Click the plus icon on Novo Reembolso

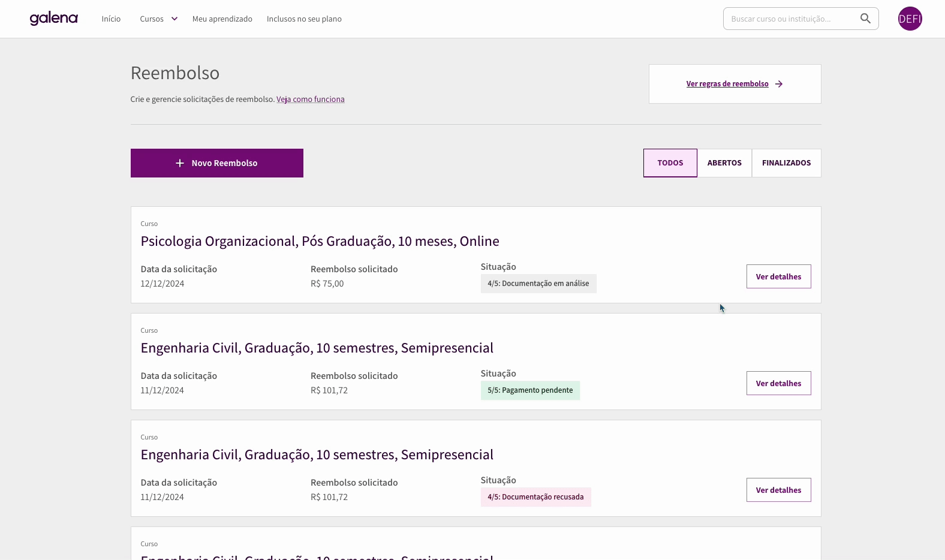tap(179, 163)
